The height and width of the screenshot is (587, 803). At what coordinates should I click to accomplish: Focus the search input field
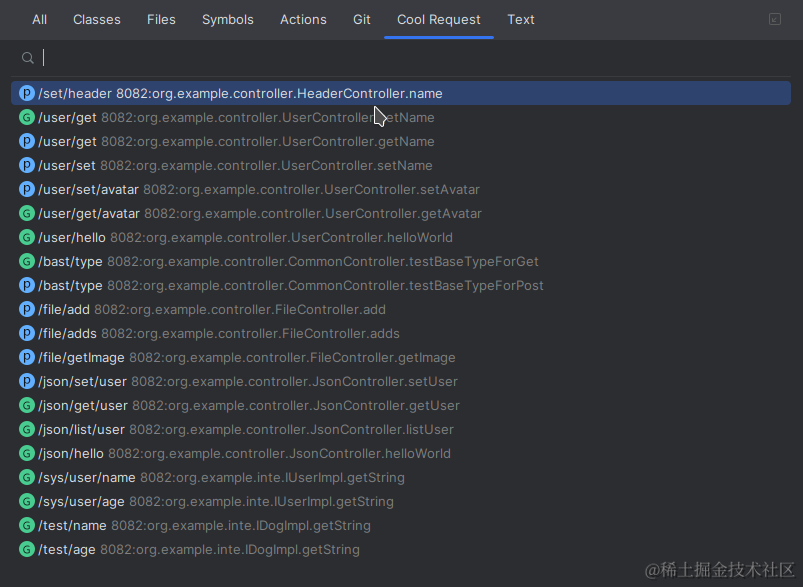coord(410,58)
